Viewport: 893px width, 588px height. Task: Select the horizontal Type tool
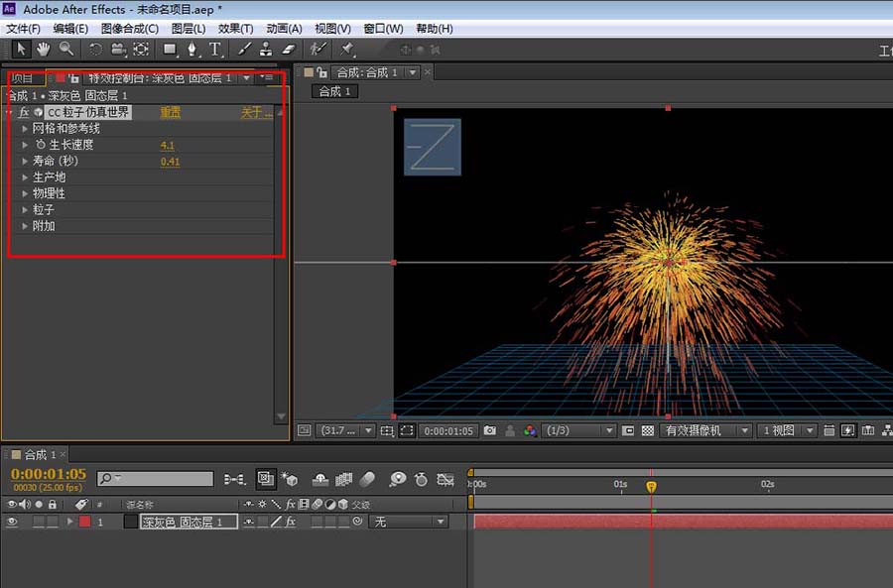click(x=215, y=50)
